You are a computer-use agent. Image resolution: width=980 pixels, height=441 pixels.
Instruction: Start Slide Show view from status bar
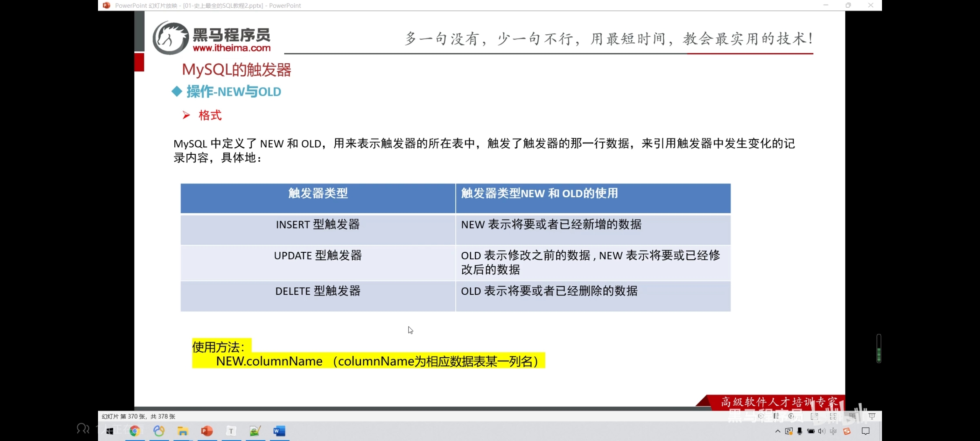[872, 416]
